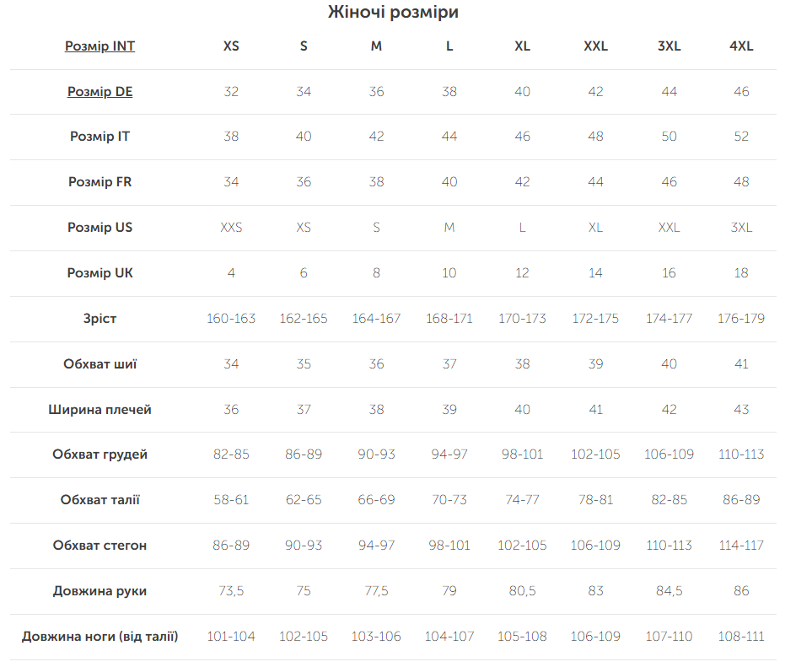
Task: Click the 160-163 height cell
Action: [x=231, y=319]
